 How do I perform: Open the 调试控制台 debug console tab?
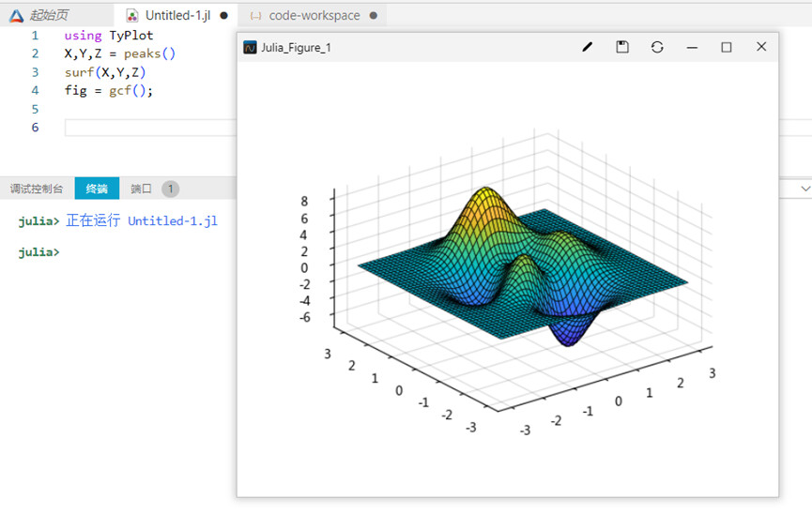pos(37,189)
